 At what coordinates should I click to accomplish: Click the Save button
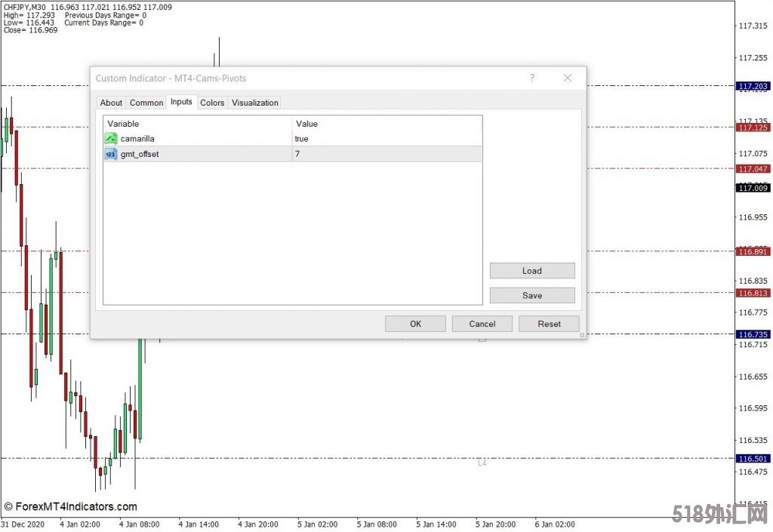[x=532, y=295]
